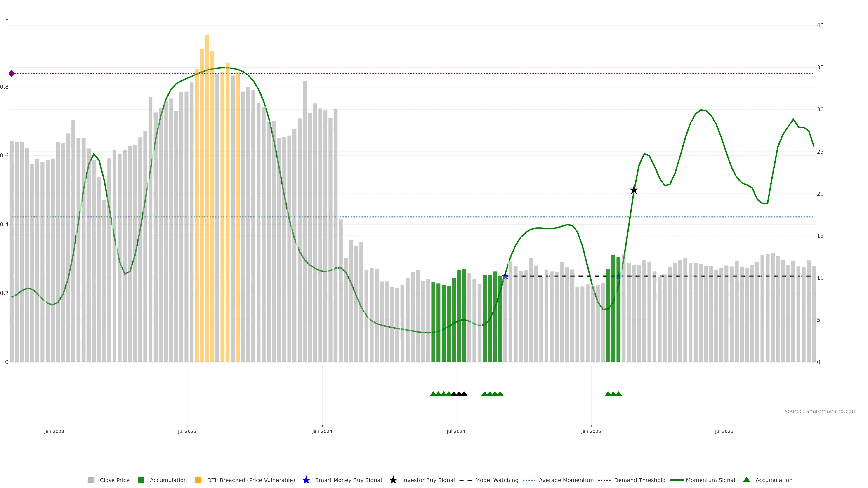Click the black Investor Buy Signal star on chart
This screenshot has height=488, width=868.
pos(633,190)
